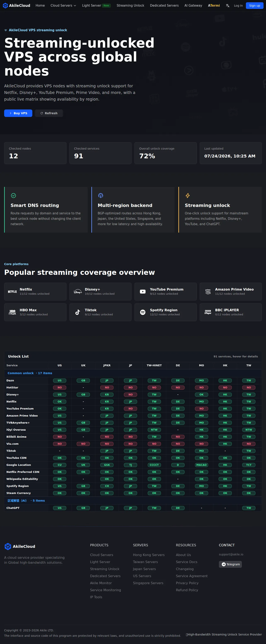Click the BBC iPlayer logo icon
Screen dimensions: 266x644
coord(208,312)
